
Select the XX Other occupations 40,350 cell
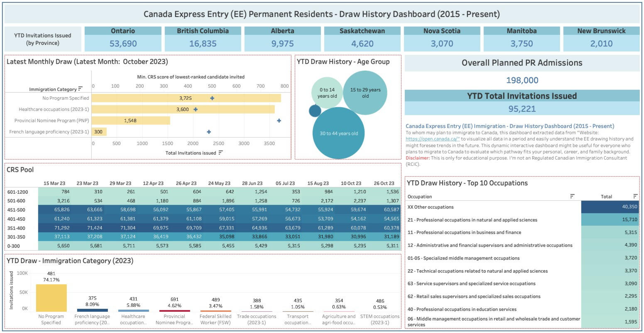pos(610,207)
